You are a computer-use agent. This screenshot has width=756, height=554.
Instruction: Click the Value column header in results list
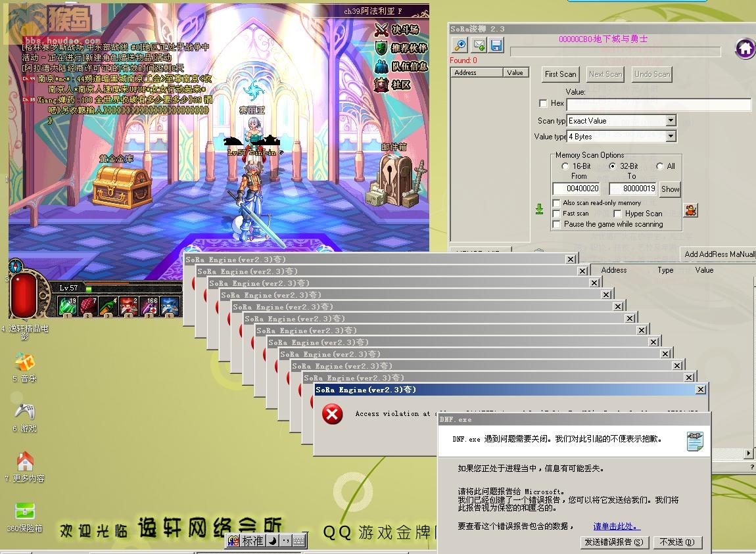click(515, 73)
